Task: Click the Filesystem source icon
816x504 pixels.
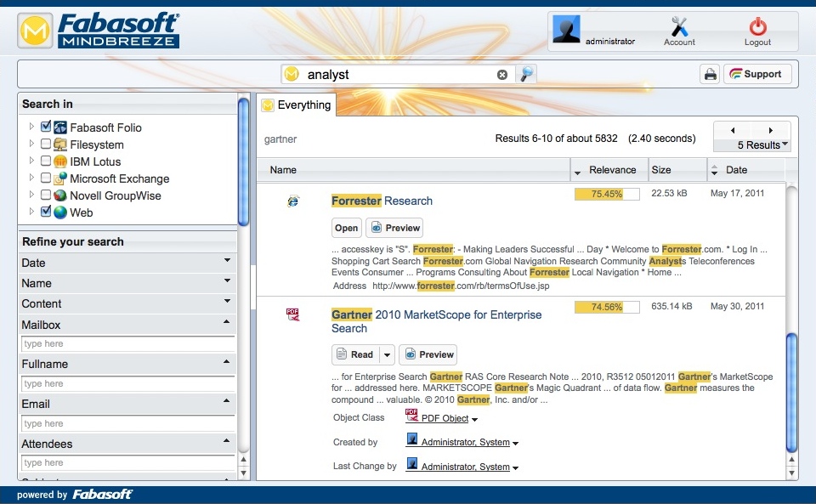Action: pos(60,144)
